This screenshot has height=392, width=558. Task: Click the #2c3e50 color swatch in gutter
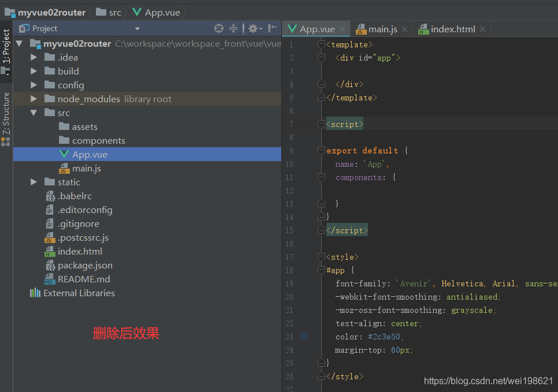pos(304,336)
